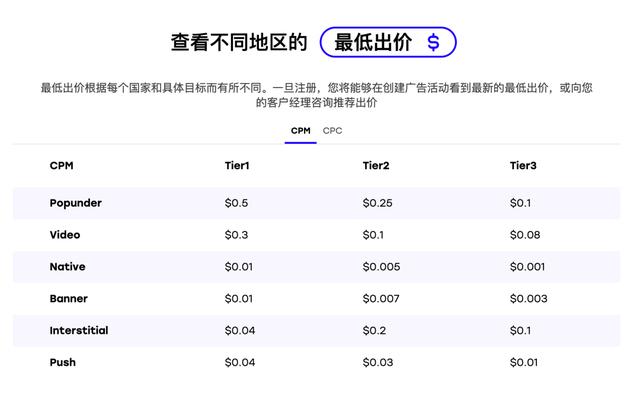Select the Push row label
This screenshot has height=412, width=640.
(62, 362)
